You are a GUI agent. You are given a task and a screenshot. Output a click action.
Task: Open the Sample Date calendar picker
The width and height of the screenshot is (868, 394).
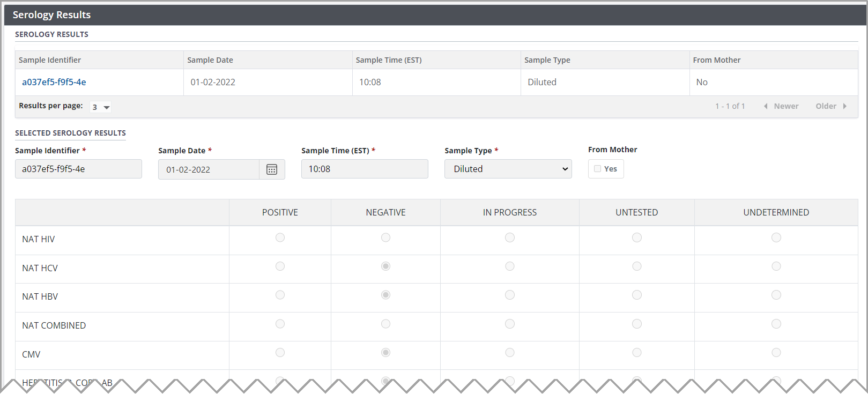[x=272, y=169]
